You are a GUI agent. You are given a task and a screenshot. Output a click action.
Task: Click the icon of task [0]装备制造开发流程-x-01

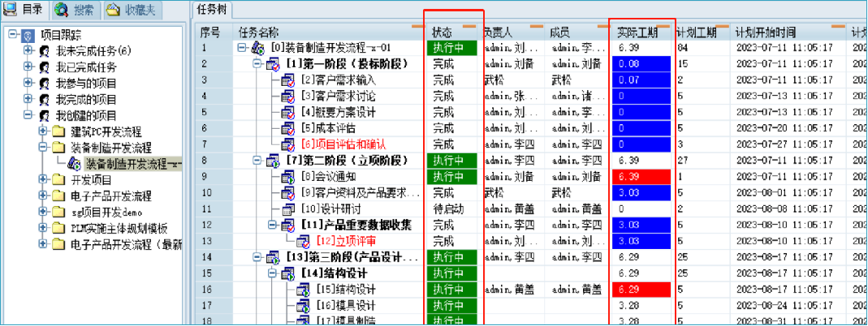[x=258, y=48]
